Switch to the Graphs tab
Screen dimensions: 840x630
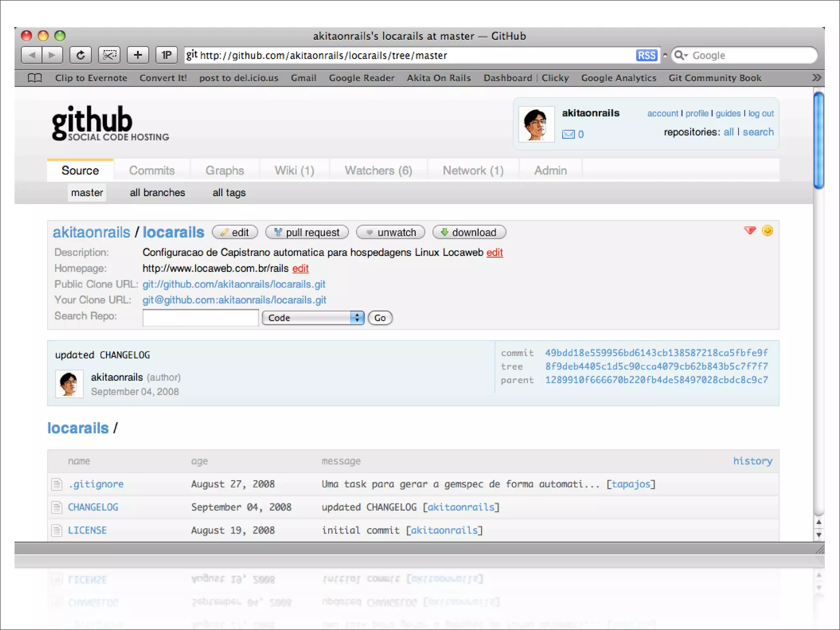tap(224, 171)
